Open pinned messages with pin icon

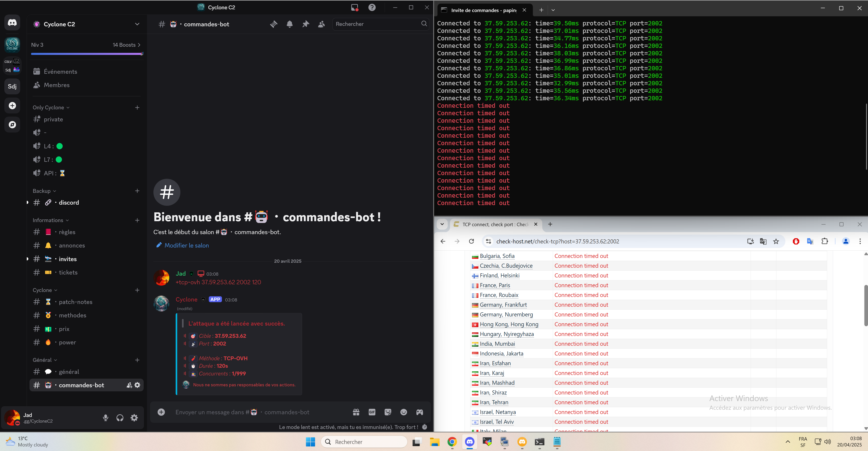pos(306,24)
